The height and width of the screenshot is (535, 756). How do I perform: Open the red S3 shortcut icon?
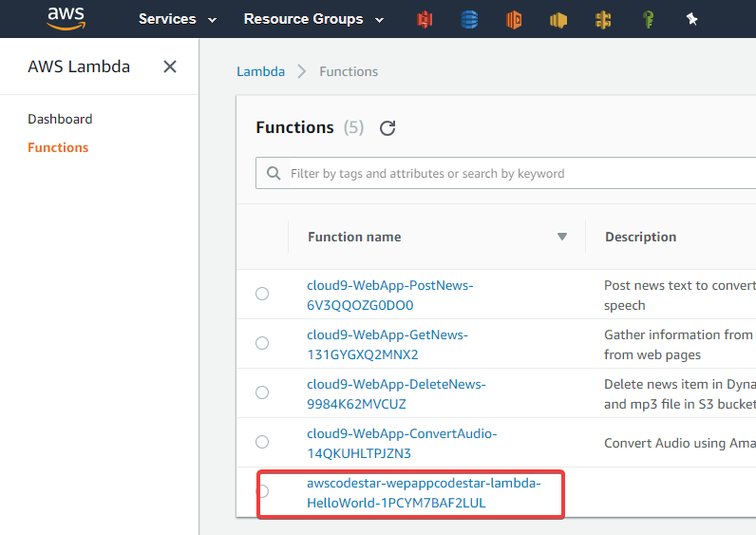point(425,20)
